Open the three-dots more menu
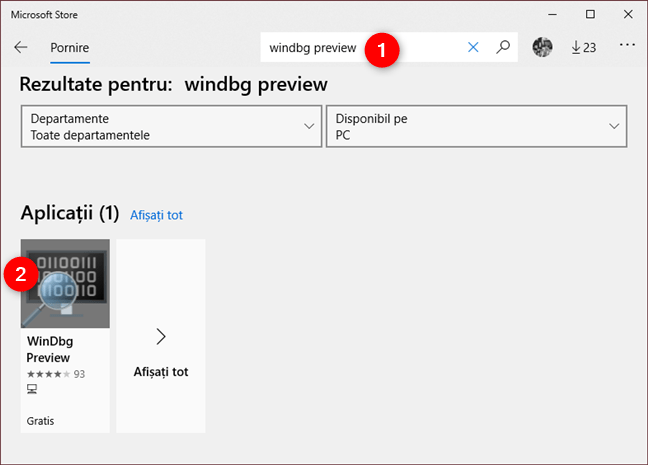This screenshot has width=648, height=465. click(627, 45)
